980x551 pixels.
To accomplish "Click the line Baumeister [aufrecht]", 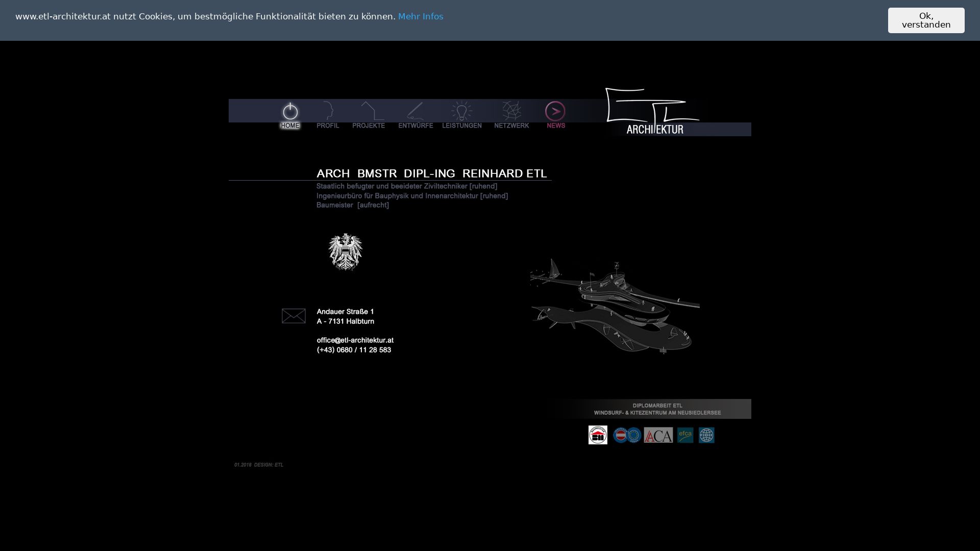I will point(353,205).
